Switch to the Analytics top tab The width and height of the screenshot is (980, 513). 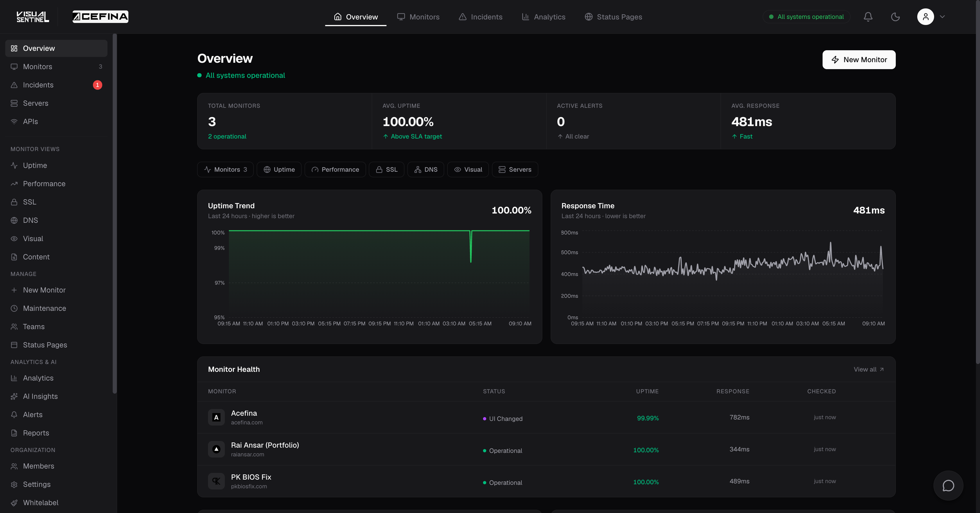(x=543, y=17)
